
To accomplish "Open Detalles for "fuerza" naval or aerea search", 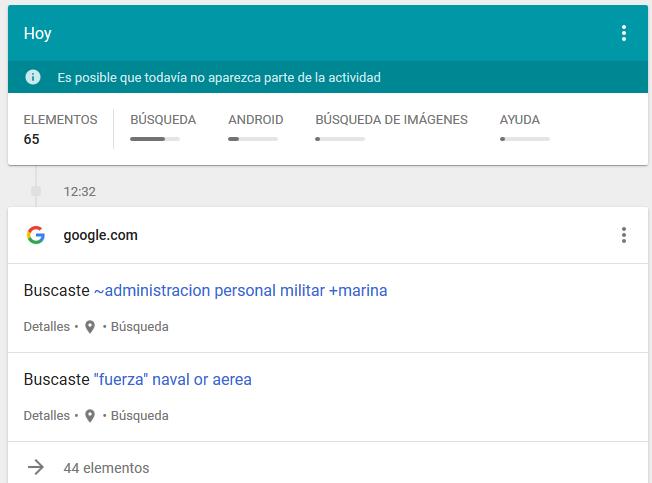I will pyautogui.click(x=47, y=416).
